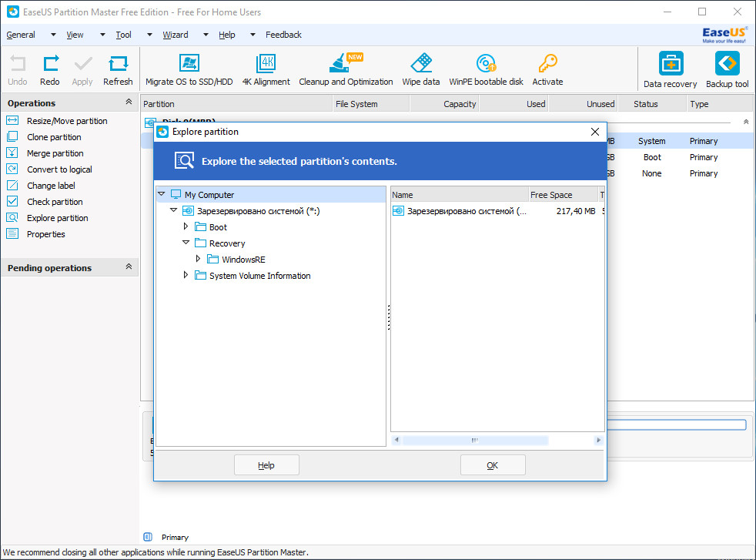This screenshot has height=560, width=756.
Task: Select Resize/Move partition operation
Action: click(67, 121)
